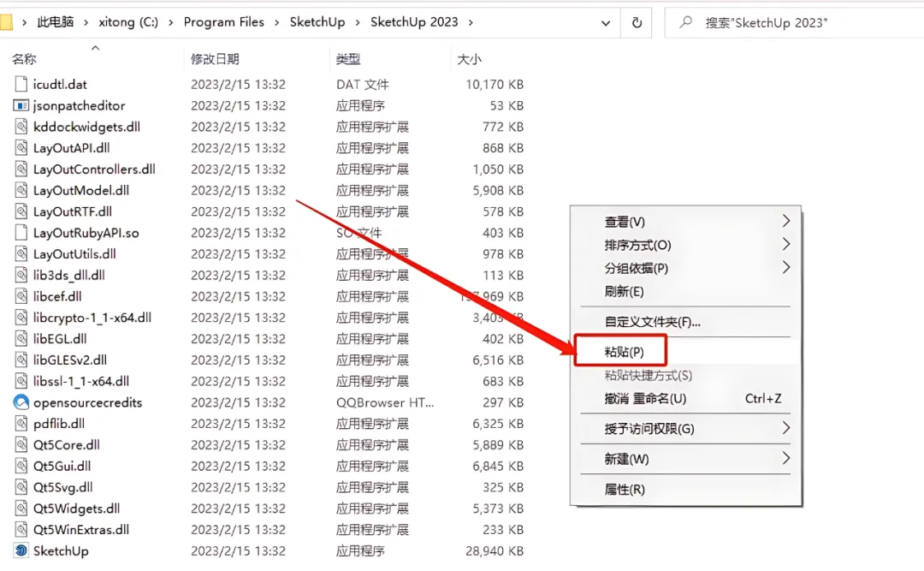
Task: Expand the chevron after SketchUp 2023
Action: pos(471,22)
